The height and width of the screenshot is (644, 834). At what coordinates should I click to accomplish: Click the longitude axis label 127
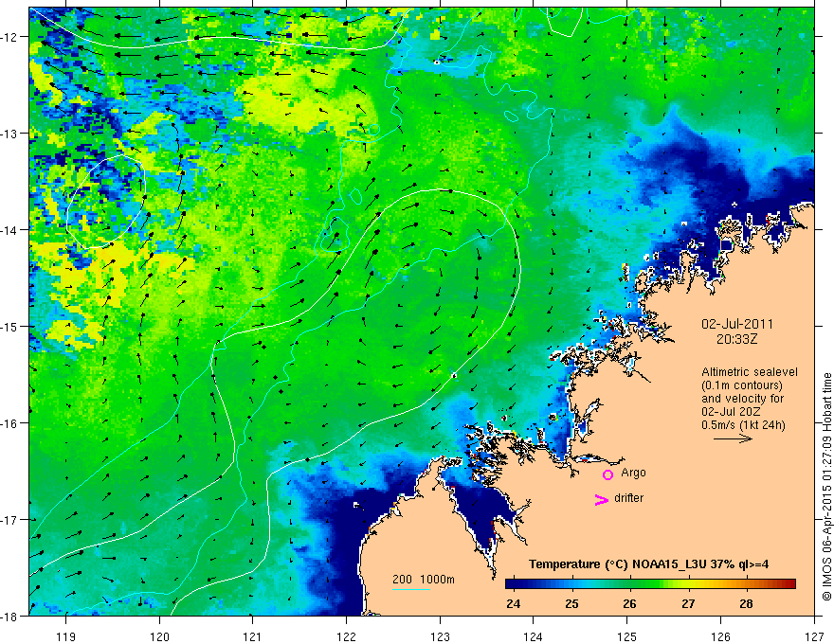point(814,636)
